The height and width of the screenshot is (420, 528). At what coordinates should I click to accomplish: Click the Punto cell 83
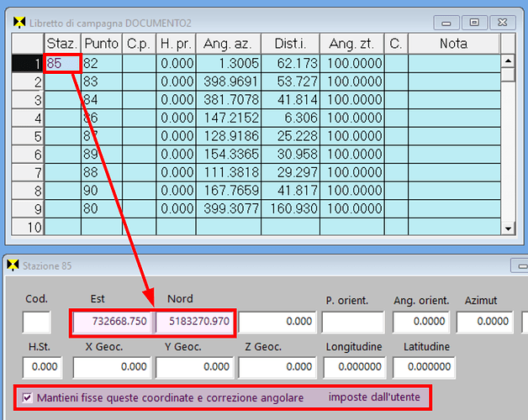coord(102,81)
